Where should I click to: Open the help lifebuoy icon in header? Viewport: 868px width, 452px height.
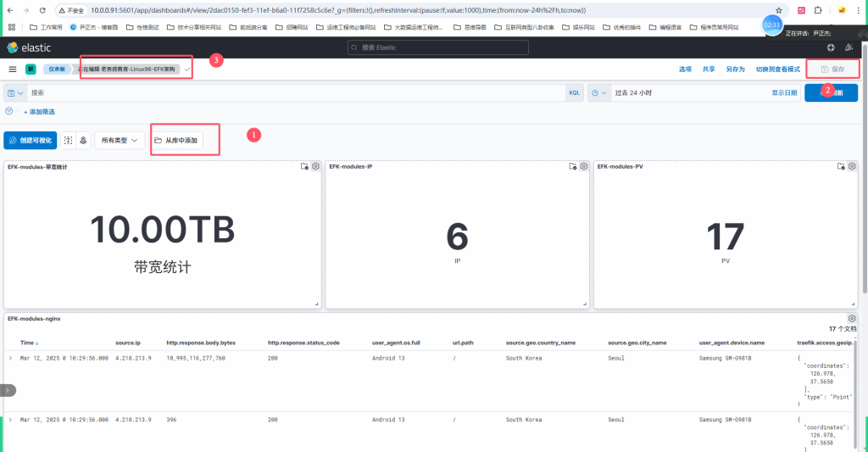(x=831, y=47)
